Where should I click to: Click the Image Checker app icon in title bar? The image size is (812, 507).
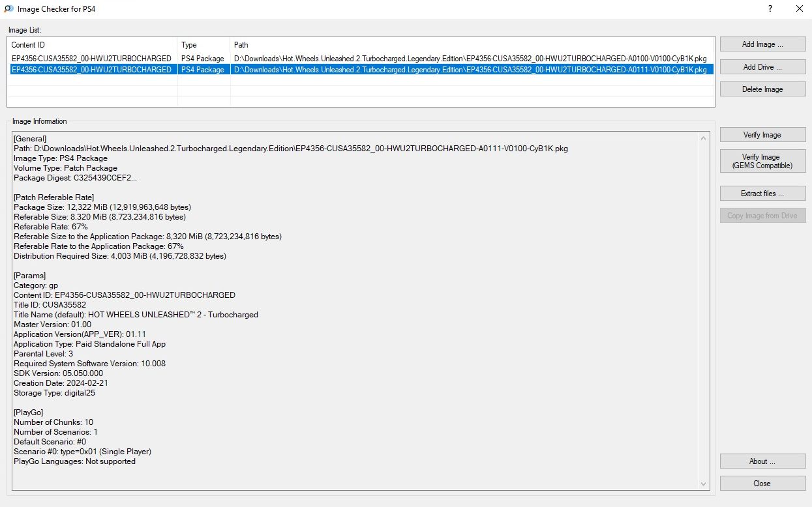click(8, 9)
